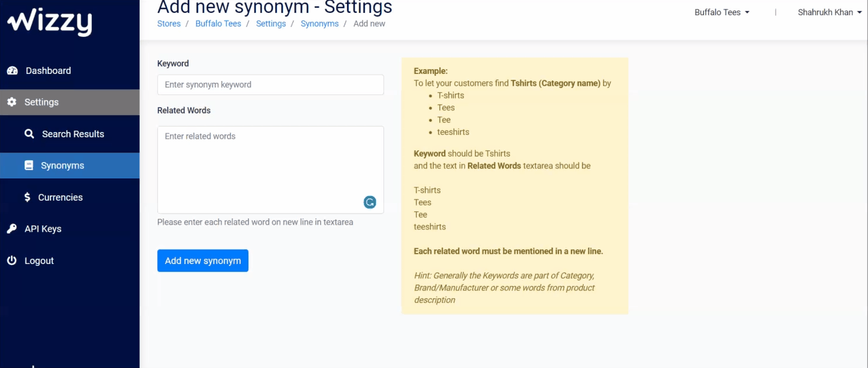Click the API Keys key icon
Image resolution: width=868 pixels, height=368 pixels.
pyautogui.click(x=12, y=229)
